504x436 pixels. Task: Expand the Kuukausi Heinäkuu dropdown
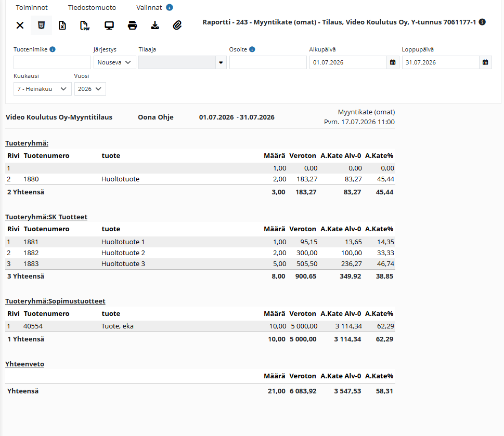[43, 89]
